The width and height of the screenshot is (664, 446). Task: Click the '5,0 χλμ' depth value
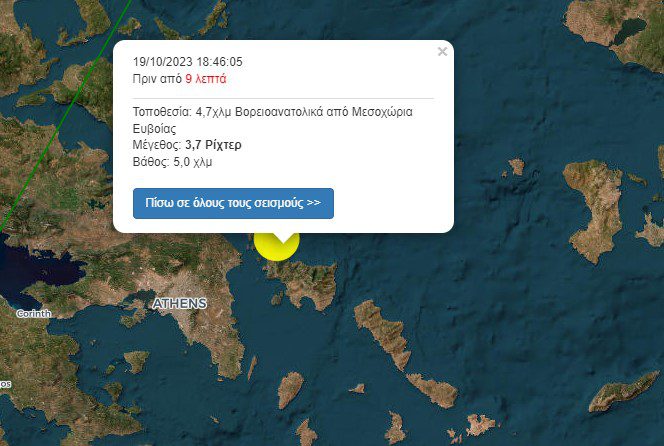[193, 162]
